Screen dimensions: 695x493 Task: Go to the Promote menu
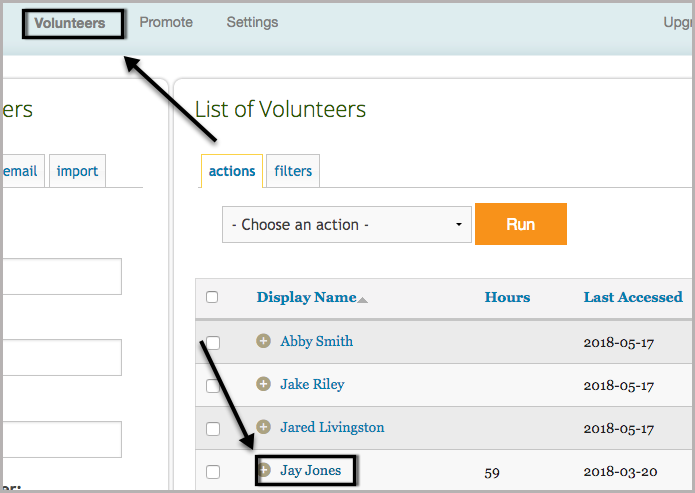[166, 22]
